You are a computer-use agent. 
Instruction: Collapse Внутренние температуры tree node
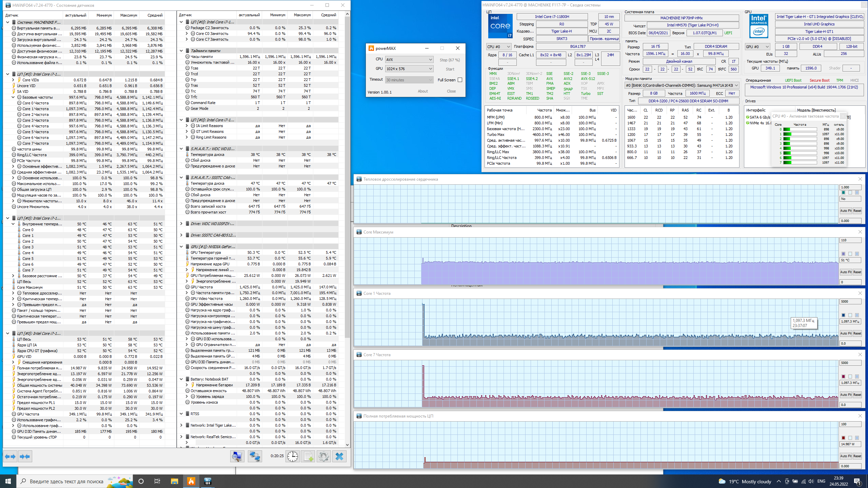tap(13, 224)
